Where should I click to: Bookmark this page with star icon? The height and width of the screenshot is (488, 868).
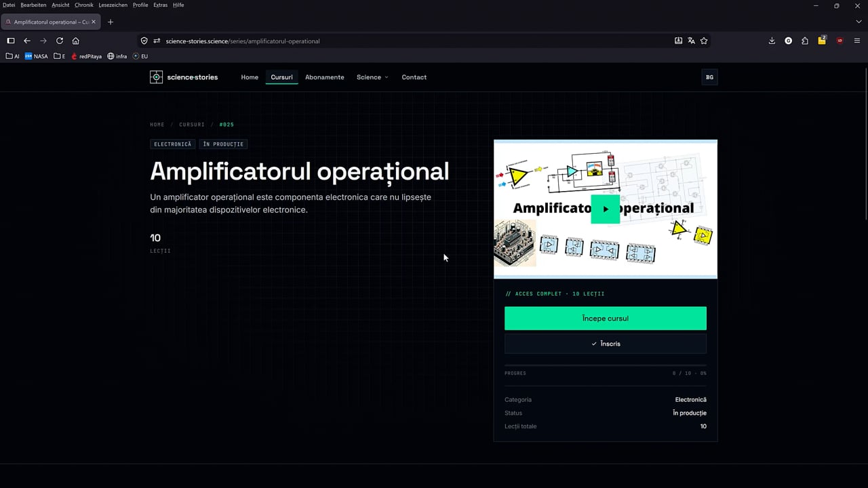point(704,41)
